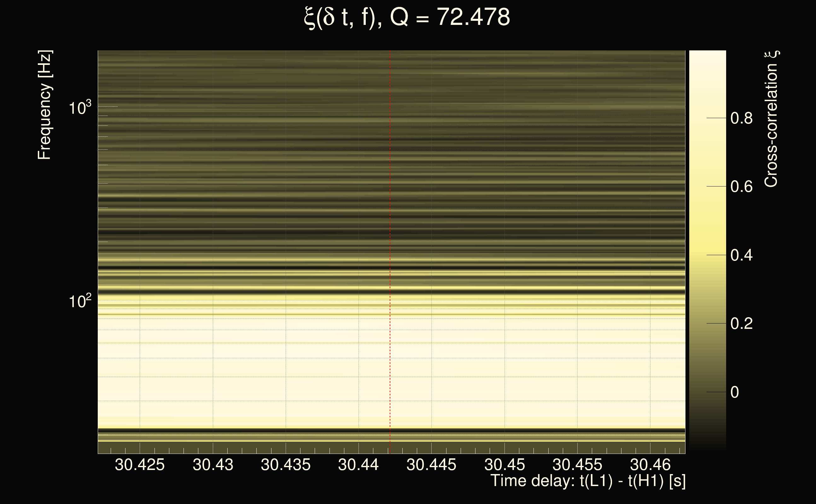Viewport: 816px width, 504px height.
Task: Click the 0.4 colorbar tick label
Action: pyautogui.click(x=741, y=255)
